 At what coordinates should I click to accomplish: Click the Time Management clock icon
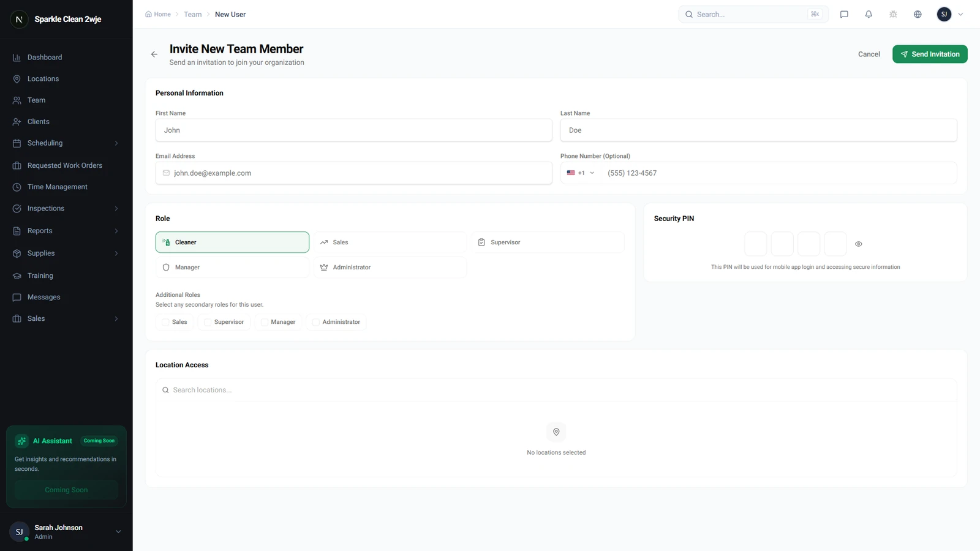coord(17,187)
